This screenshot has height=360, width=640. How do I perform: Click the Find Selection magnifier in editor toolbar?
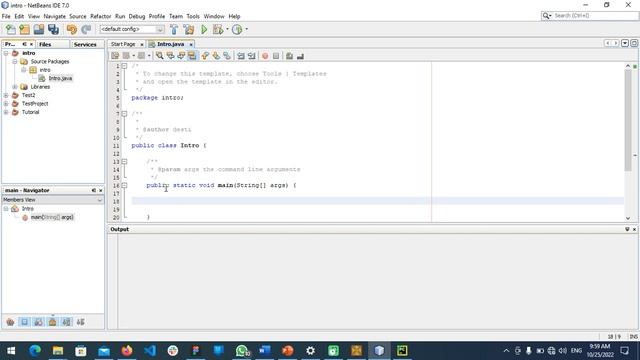160,56
